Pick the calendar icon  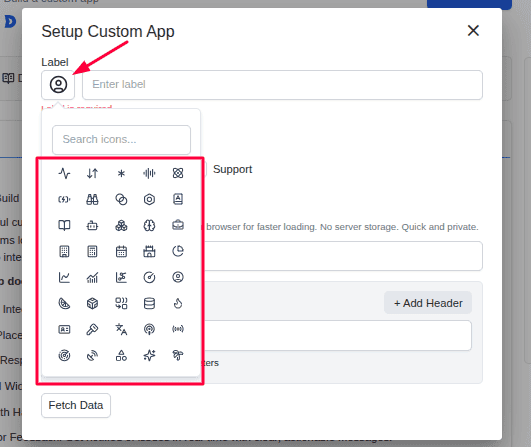[x=121, y=251]
